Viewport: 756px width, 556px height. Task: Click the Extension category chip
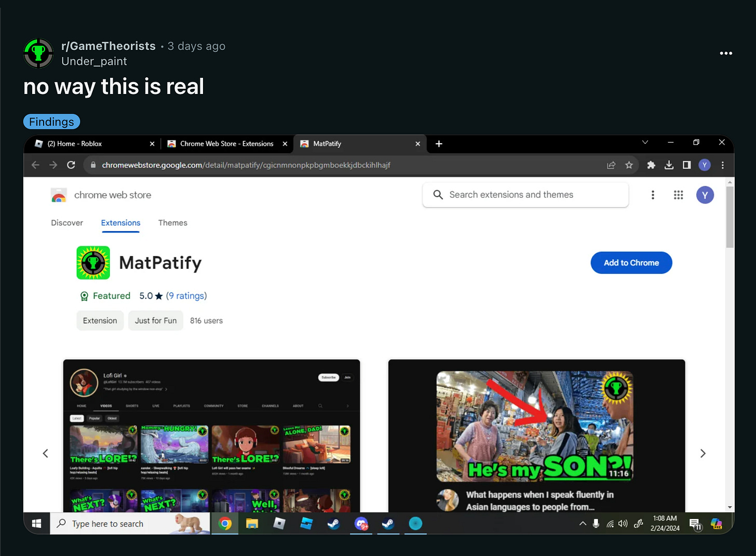(x=100, y=321)
